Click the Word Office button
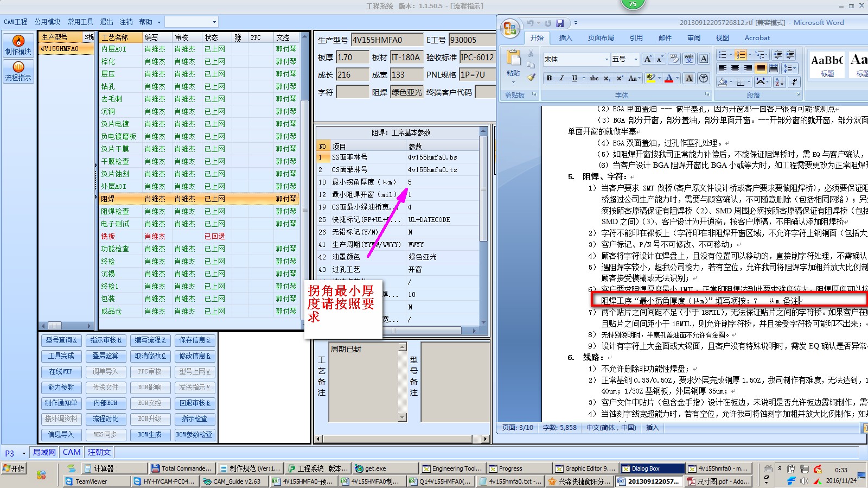The image size is (868, 488). tap(510, 28)
